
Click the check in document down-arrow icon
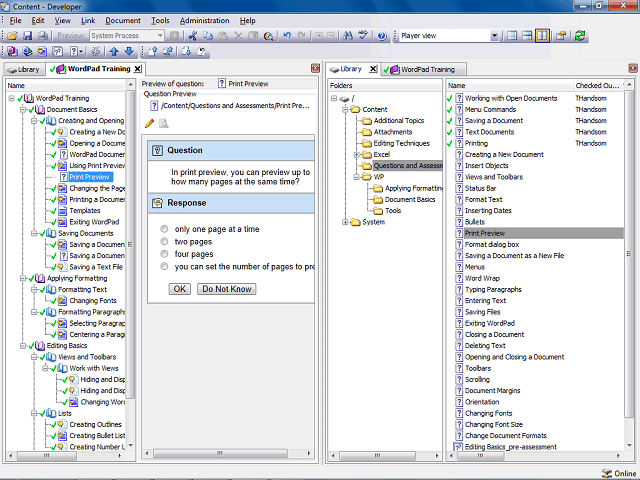pyautogui.click(x=187, y=51)
